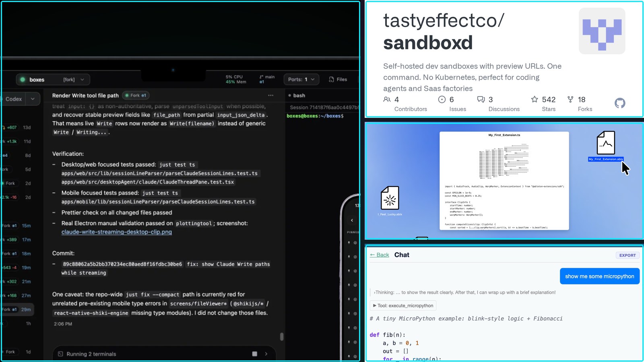Click the 5% CPU 45% Mem readout
The image size is (644, 362).
click(x=236, y=79)
